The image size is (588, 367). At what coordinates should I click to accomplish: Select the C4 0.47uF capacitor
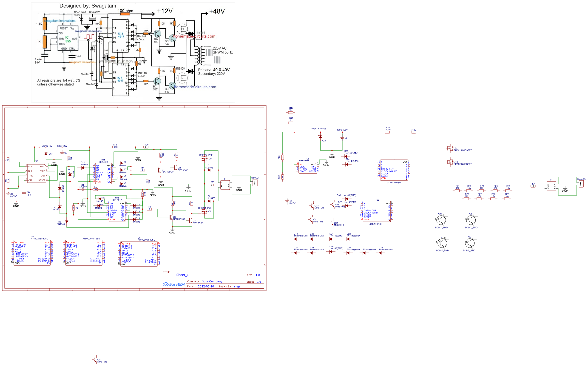[8, 195]
